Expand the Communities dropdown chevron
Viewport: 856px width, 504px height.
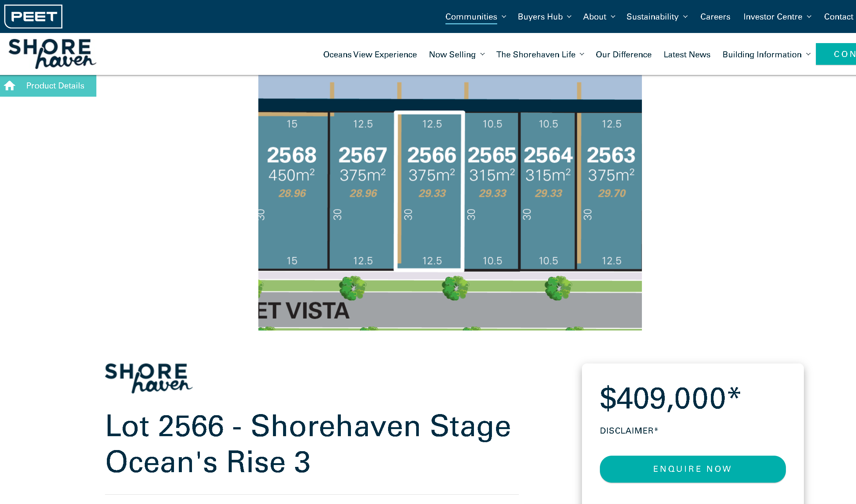[504, 17]
